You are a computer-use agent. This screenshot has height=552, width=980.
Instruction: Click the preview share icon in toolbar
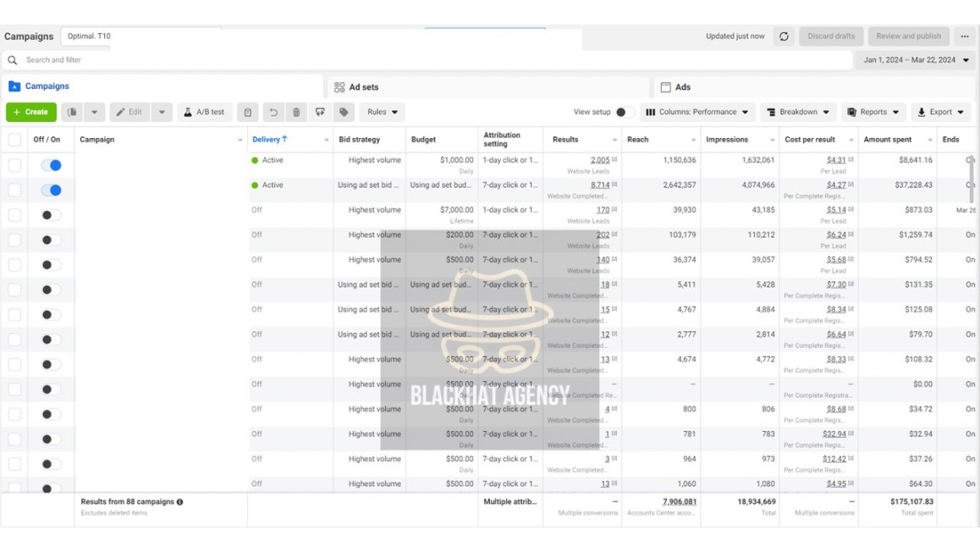[320, 112]
